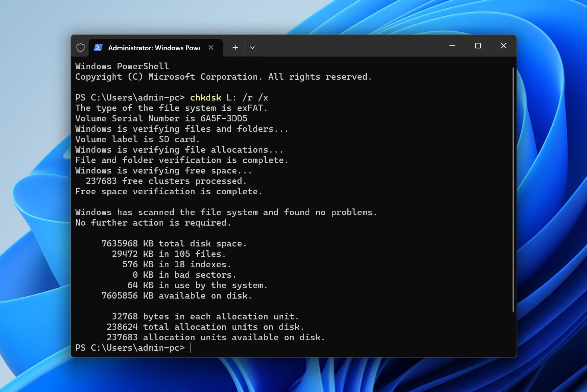Click '64 KB in use by the system.'
The image size is (587, 392).
[x=198, y=285]
